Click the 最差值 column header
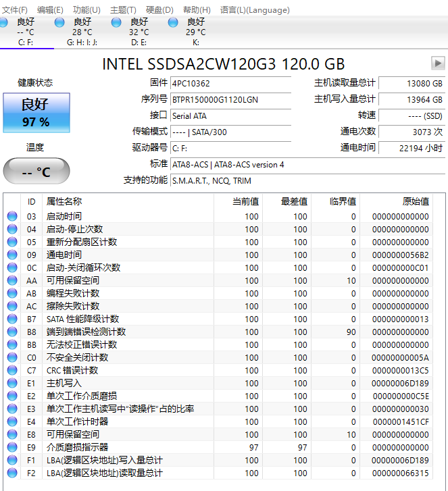This screenshot has width=448, height=491. coord(287,202)
